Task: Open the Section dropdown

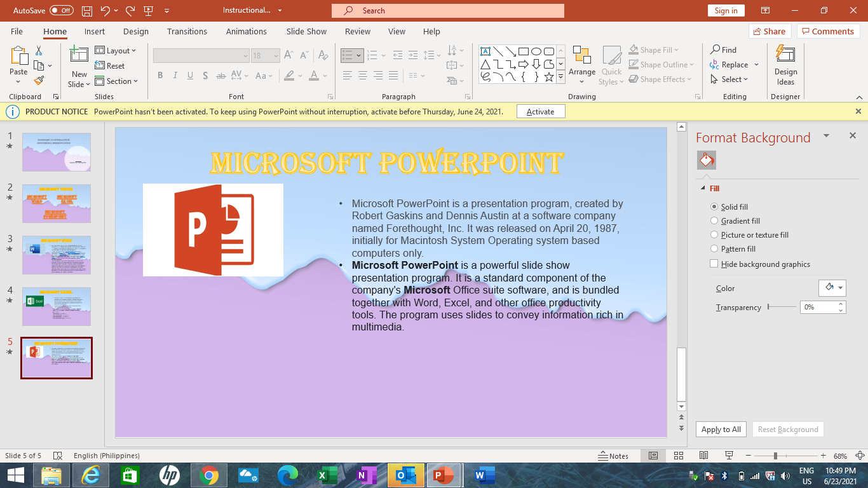Action: (117, 81)
